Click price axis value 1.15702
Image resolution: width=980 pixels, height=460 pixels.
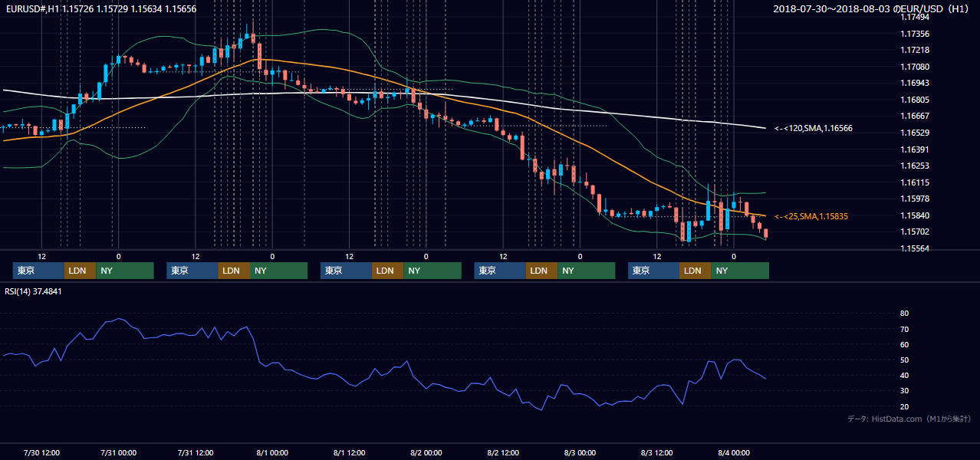(915, 232)
